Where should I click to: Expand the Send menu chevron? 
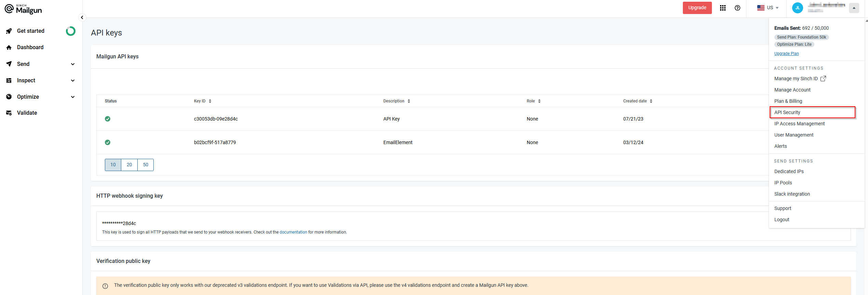(73, 64)
